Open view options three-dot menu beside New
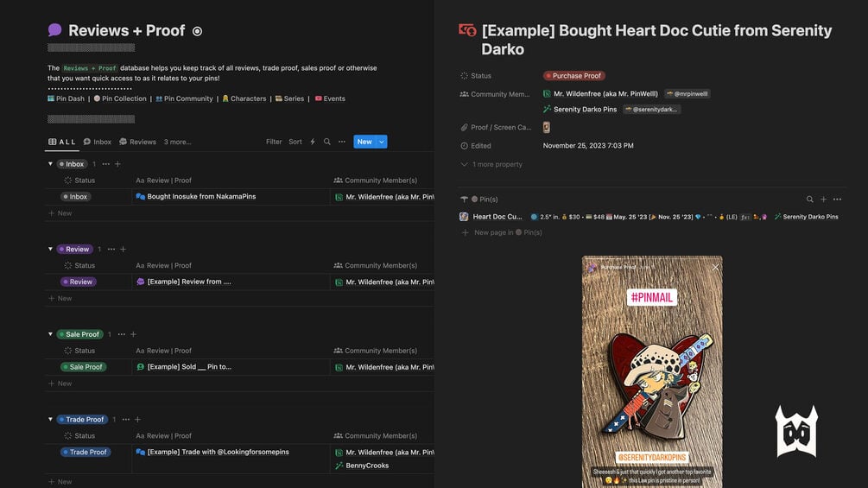Viewport: 868px width, 488px height. pos(342,142)
